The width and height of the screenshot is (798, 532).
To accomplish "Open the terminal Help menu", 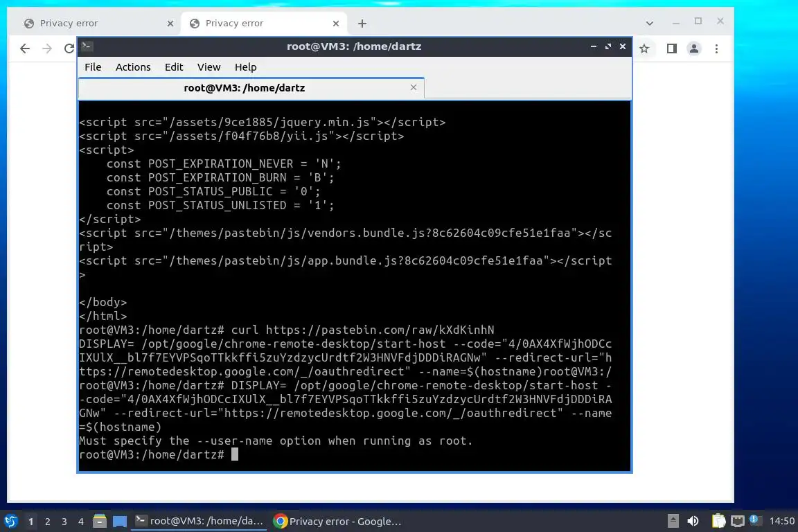I will coord(245,67).
